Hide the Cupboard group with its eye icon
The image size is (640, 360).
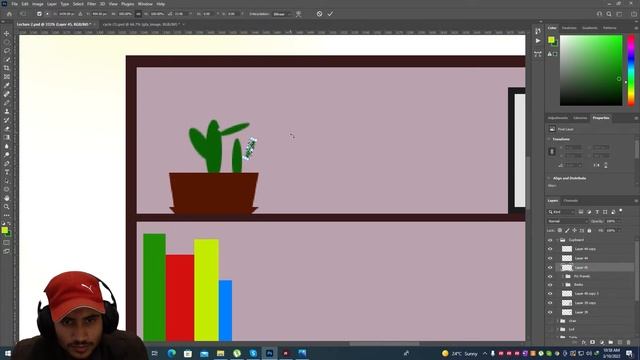click(x=550, y=240)
